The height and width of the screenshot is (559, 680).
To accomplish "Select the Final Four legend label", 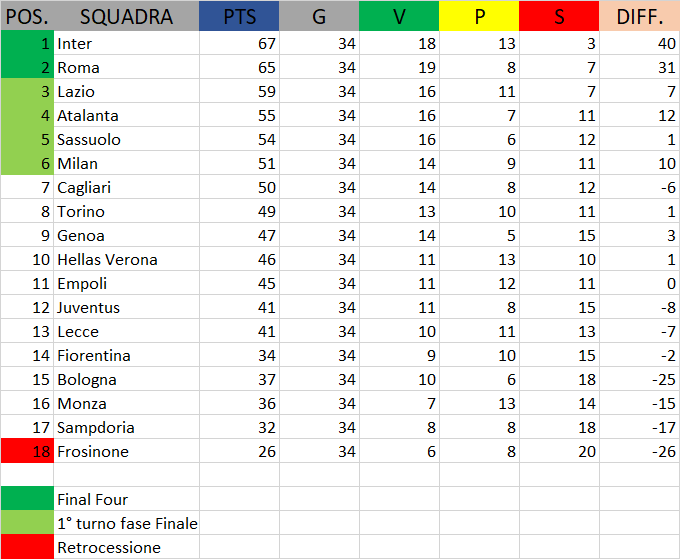I will [126, 500].
